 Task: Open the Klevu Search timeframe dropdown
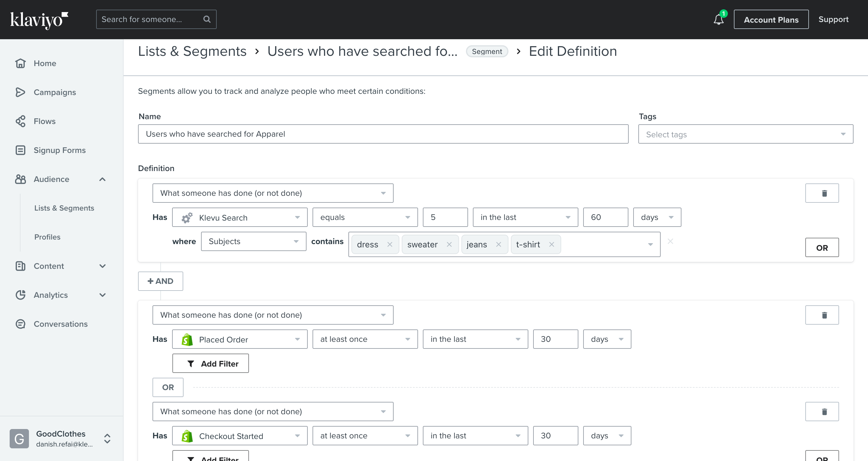click(x=525, y=218)
